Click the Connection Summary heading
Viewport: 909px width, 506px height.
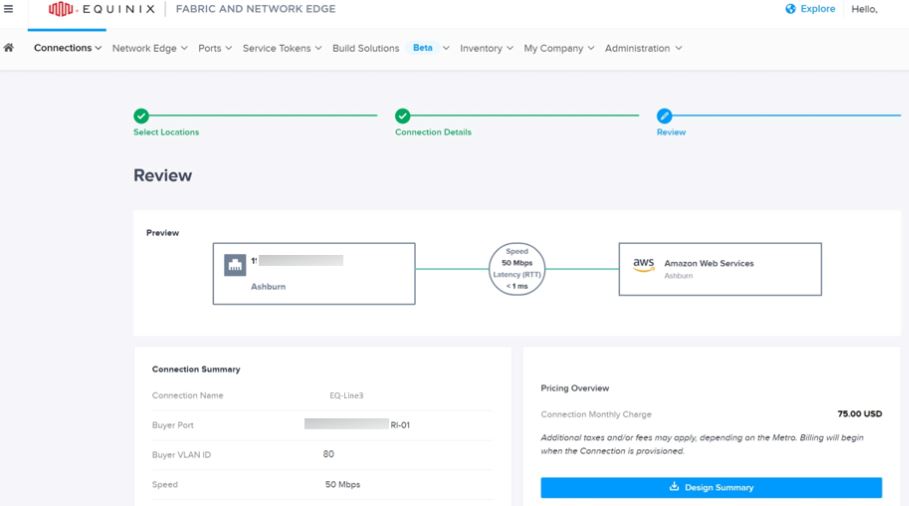[x=196, y=369]
